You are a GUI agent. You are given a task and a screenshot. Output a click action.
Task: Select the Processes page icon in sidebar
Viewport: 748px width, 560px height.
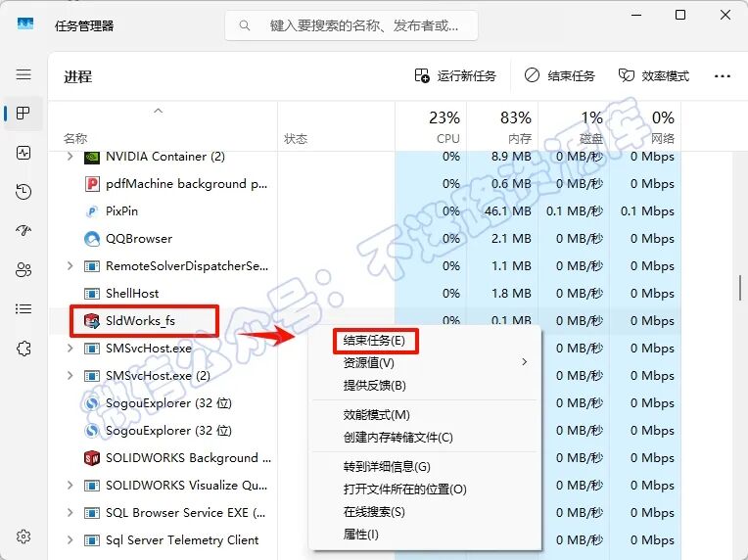(23, 113)
